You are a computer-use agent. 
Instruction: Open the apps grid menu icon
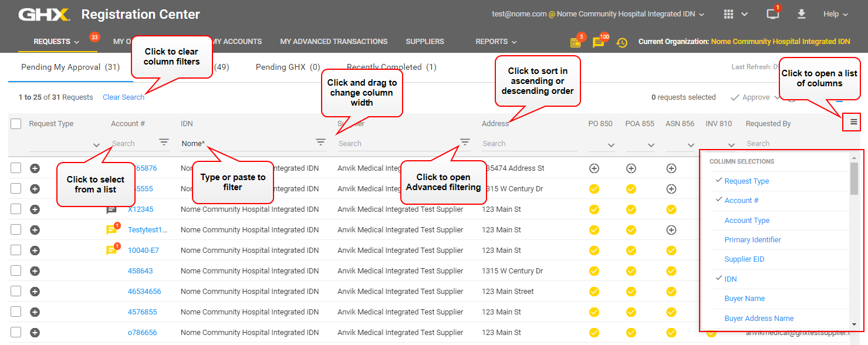(728, 14)
